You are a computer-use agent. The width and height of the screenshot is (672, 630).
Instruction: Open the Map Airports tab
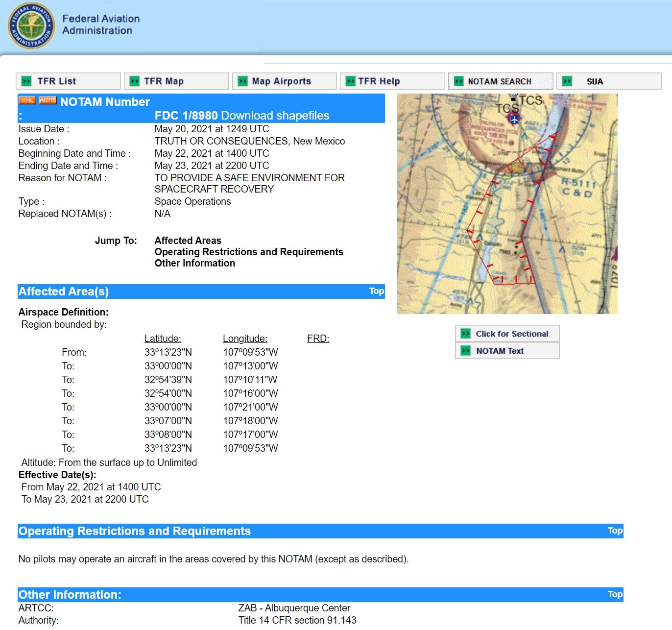click(x=285, y=81)
